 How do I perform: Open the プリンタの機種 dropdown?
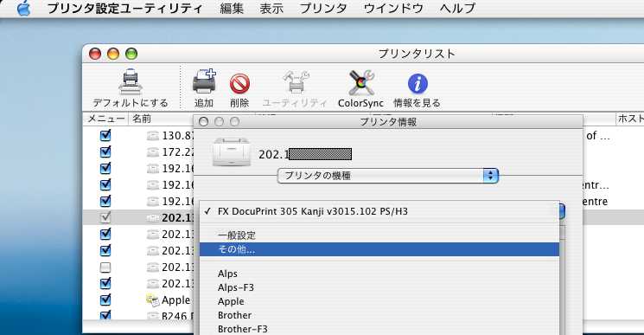click(x=388, y=176)
